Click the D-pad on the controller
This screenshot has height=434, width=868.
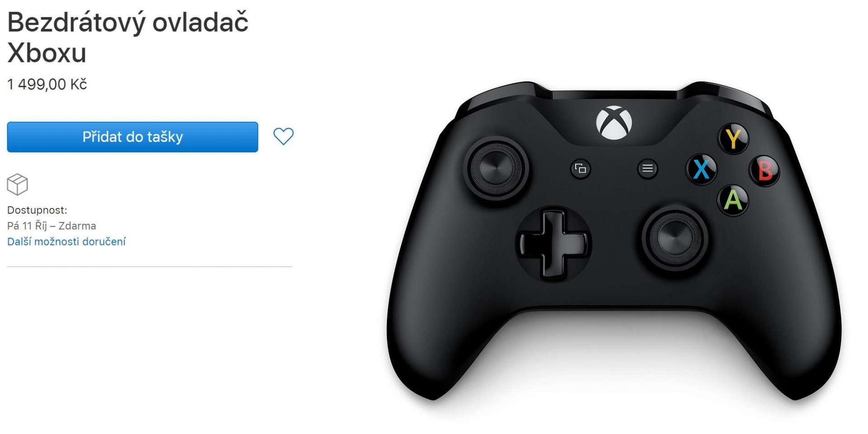(553, 243)
